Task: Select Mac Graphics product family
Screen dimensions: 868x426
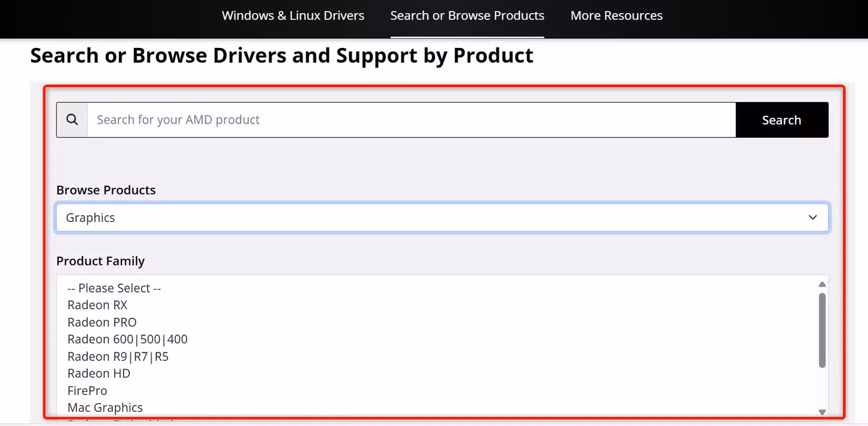Action: 105,408
